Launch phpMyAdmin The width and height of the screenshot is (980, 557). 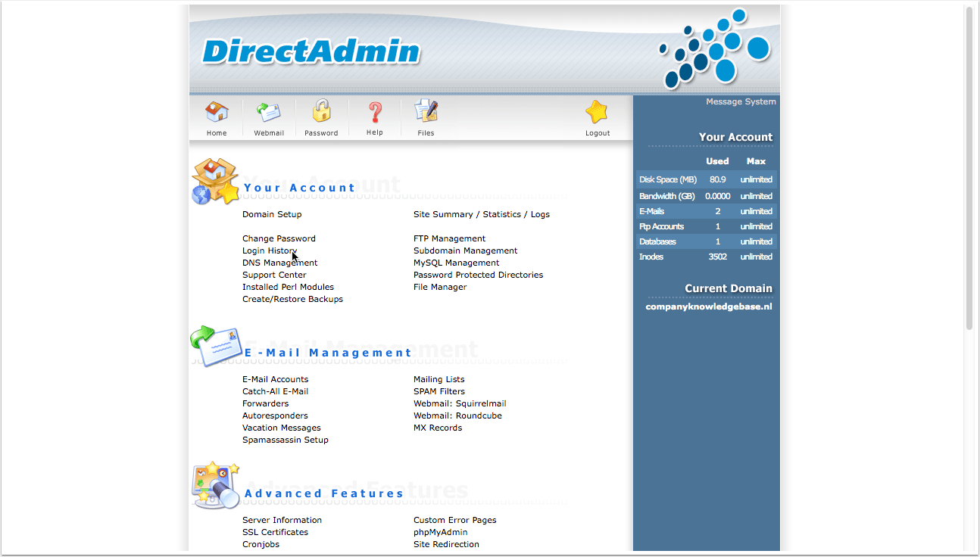click(441, 532)
